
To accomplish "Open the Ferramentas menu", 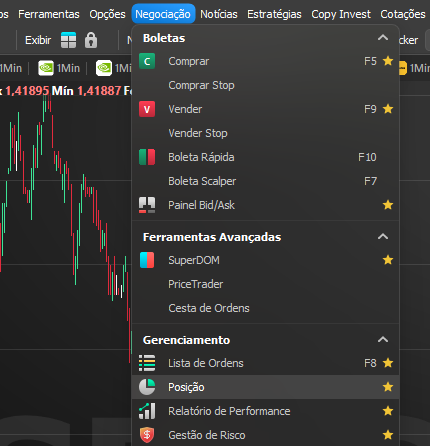I will [49, 14].
